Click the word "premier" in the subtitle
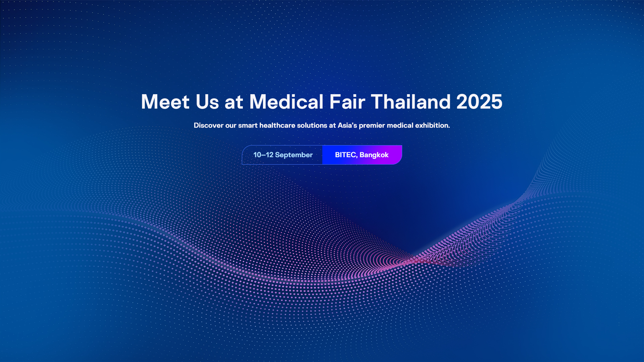This screenshot has width=644, height=362. (372, 125)
